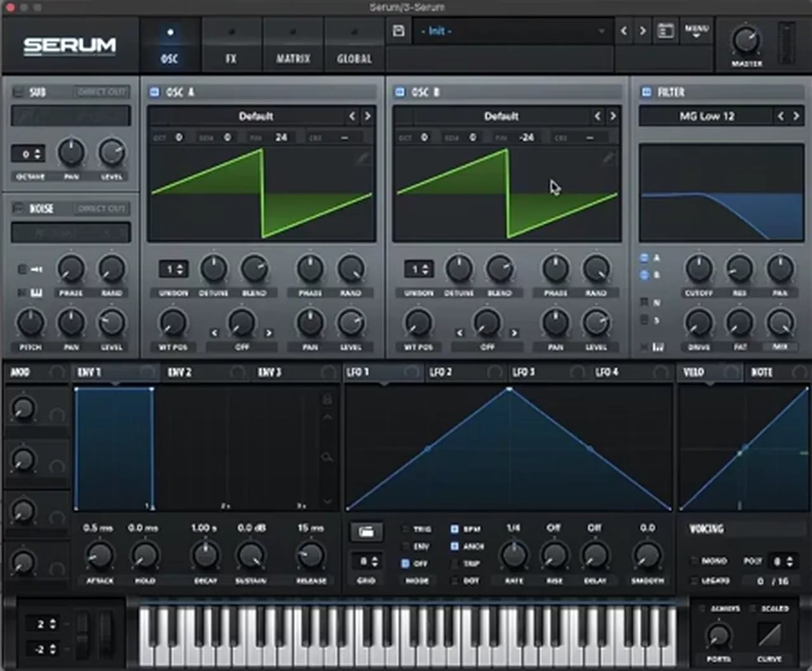Switch to the previous filter type
Image resolution: width=812 pixels, height=671 pixels.
[781, 116]
